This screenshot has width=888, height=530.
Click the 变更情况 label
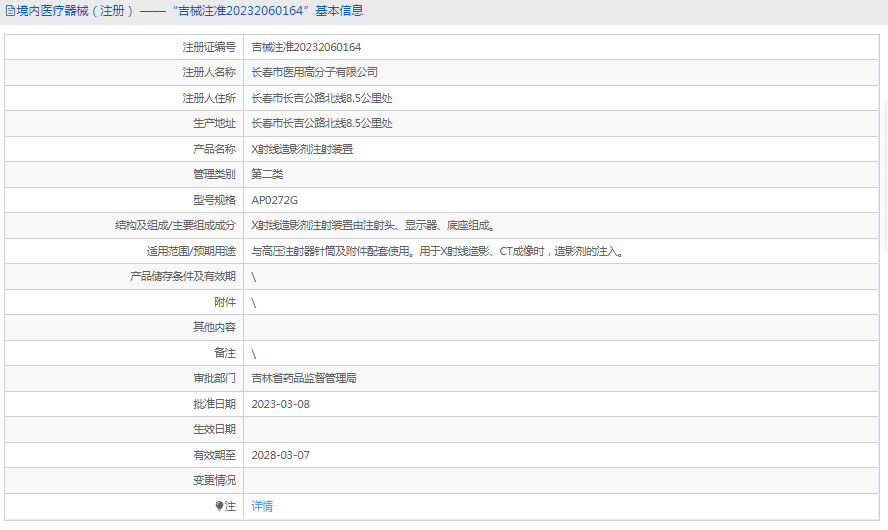[x=214, y=480]
